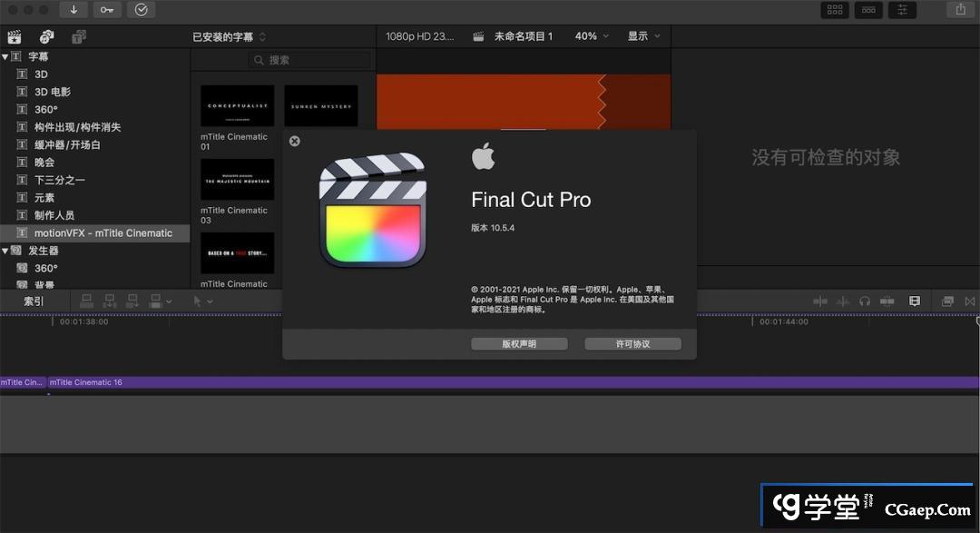This screenshot has width=980, height=533.
Task: Collapse the 字幕 titles category
Action: [5, 56]
